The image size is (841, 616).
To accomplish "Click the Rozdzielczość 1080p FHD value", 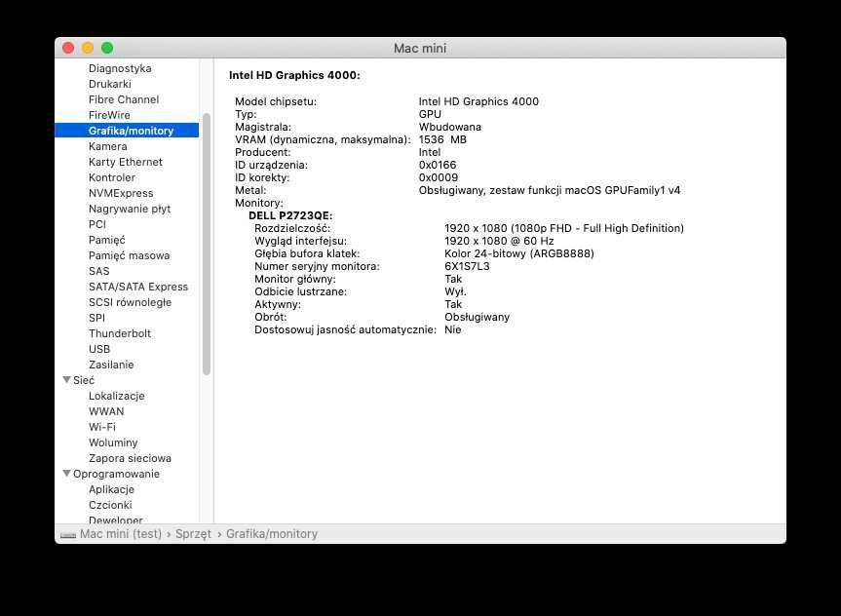I will coord(564,228).
